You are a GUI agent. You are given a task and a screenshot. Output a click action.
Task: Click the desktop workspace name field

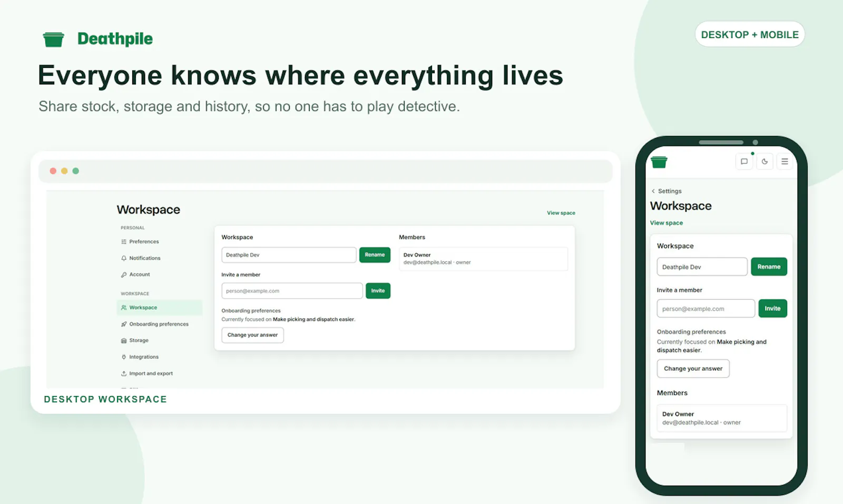pyautogui.click(x=289, y=255)
